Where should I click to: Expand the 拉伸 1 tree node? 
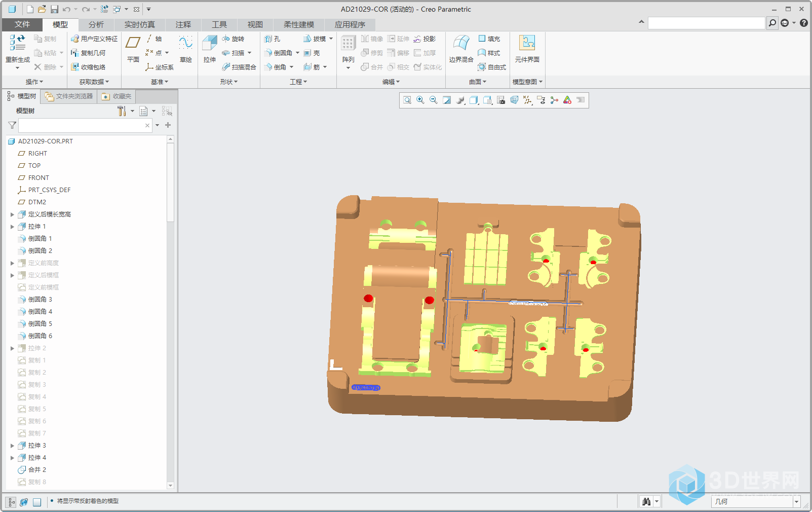point(12,227)
